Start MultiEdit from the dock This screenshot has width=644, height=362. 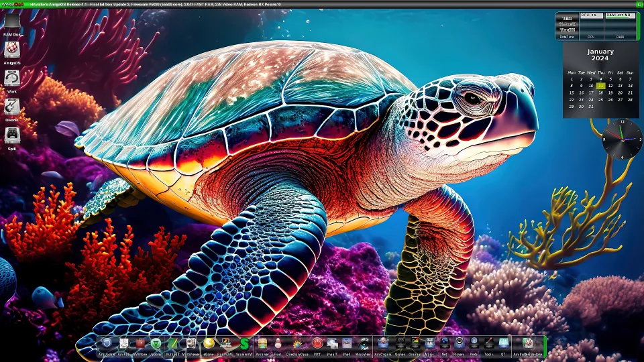[x=173, y=344]
